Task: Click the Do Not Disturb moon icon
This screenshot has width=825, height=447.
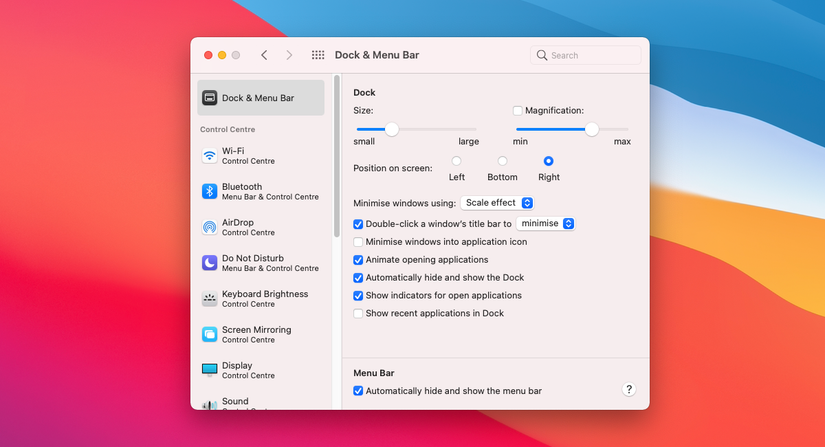Action: tap(209, 263)
